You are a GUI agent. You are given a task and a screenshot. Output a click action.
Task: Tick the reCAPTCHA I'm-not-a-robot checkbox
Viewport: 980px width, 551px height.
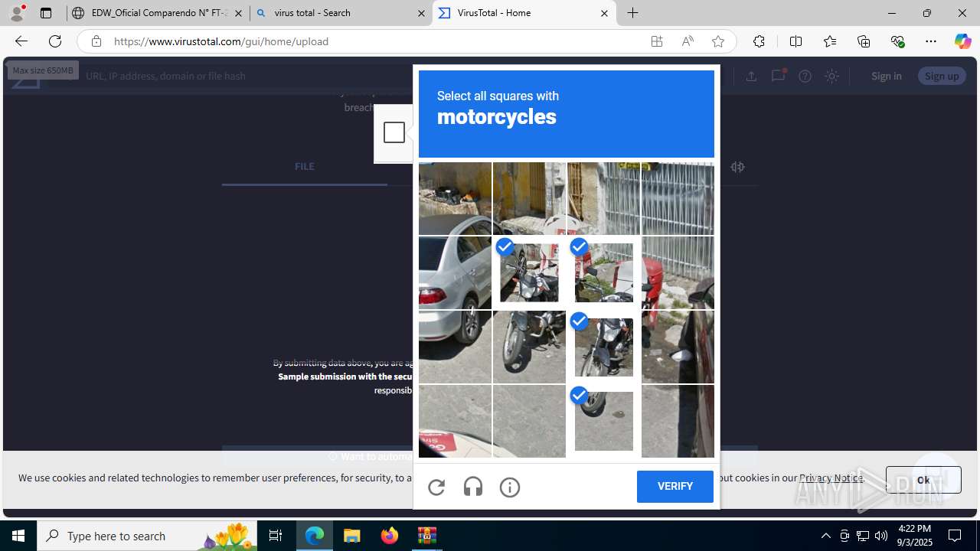coord(394,132)
